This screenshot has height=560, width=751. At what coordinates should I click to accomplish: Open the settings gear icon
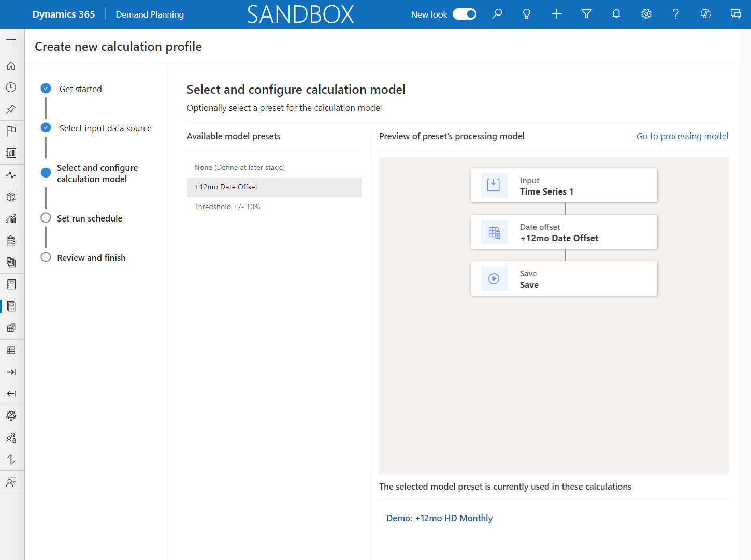(646, 14)
